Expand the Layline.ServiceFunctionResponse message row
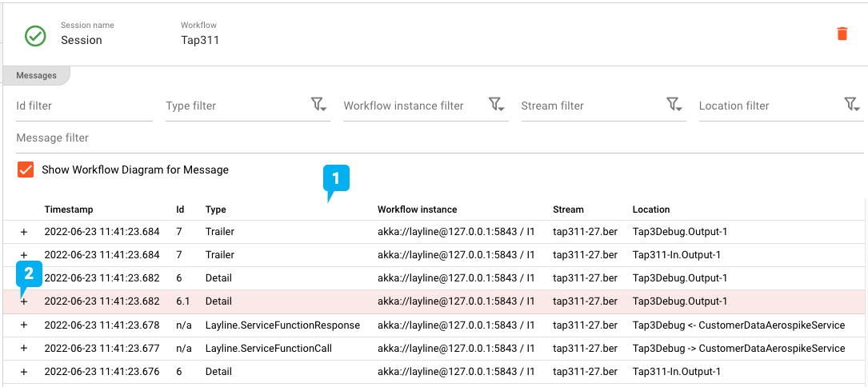Viewport: 868px width, 387px height. coord(23,325)
